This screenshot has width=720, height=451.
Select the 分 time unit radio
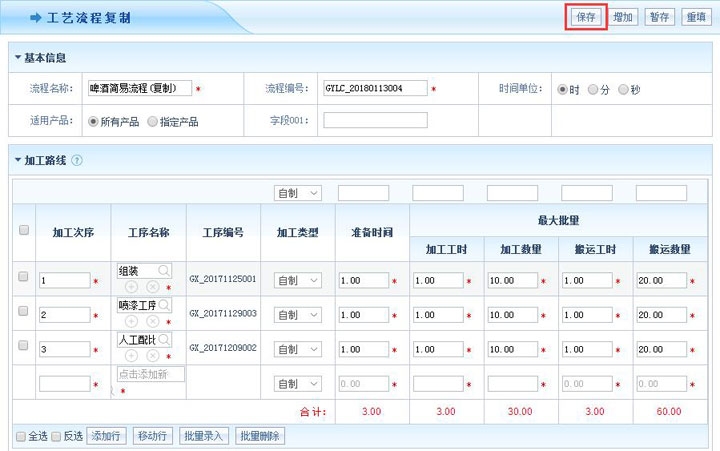(x=593, y=90)
